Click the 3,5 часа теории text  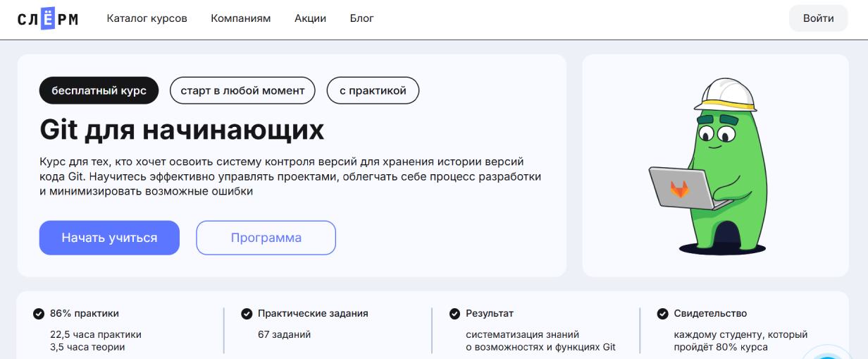coord(87,346)
